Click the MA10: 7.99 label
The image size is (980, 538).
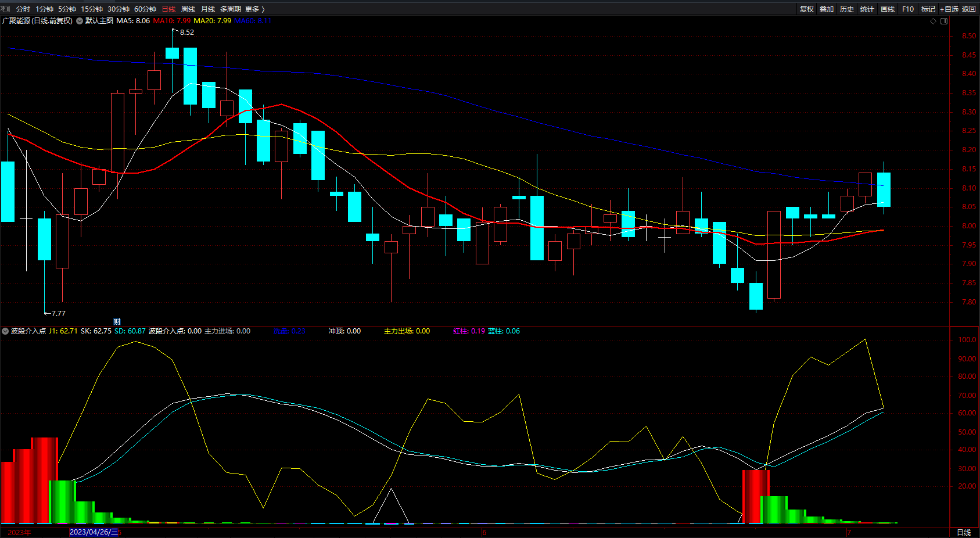click(x=172, y=21)
